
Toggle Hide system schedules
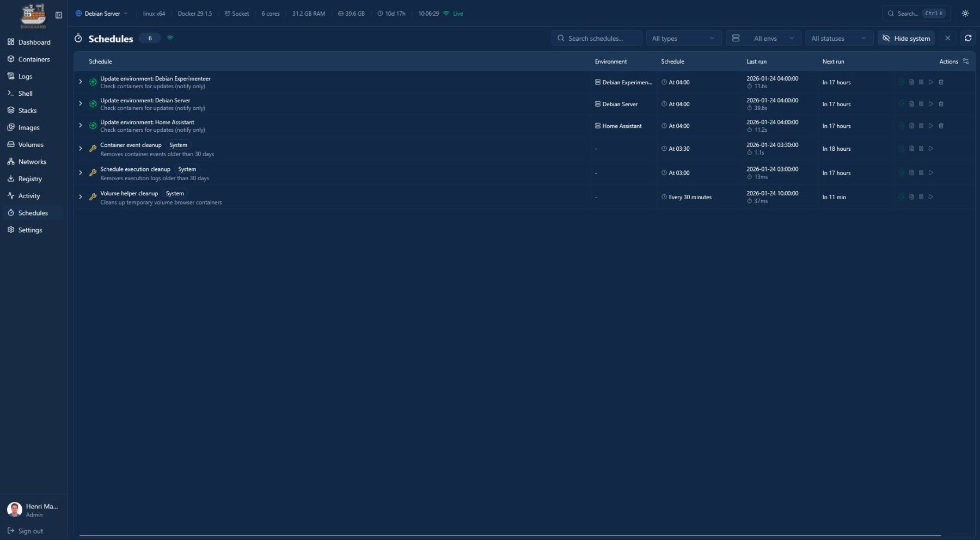pyautogui.click(x=906, y=38)
